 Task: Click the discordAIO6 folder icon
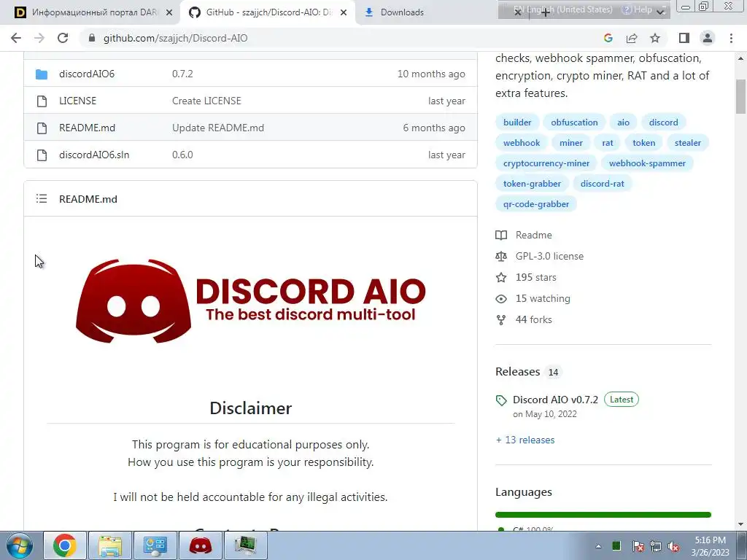(x=42, y=74)
